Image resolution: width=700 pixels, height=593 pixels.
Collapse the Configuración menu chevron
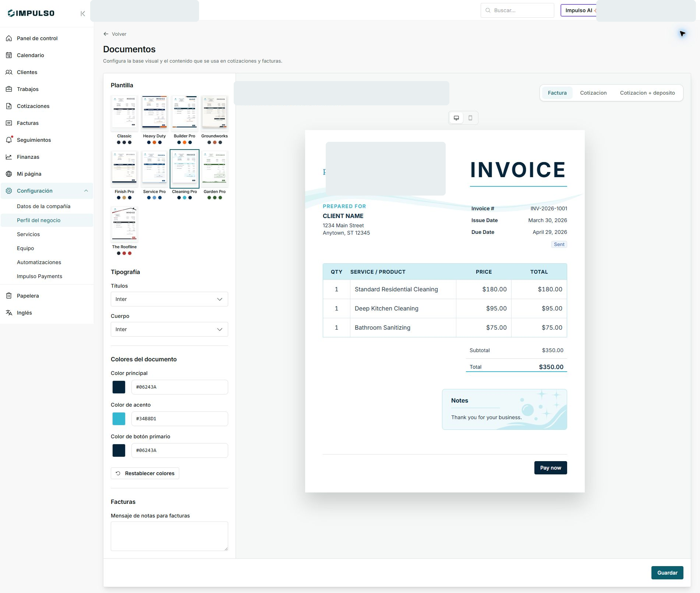point(86,191)
